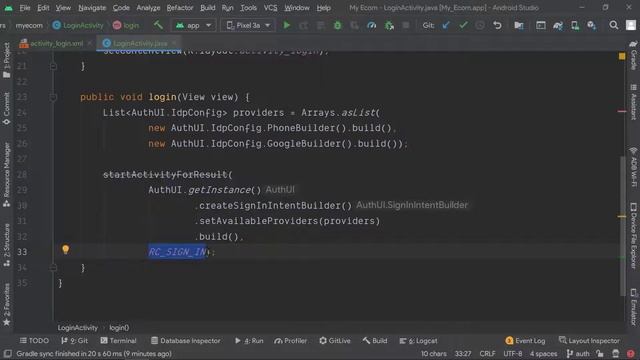Open the File menu
This screenshot has width=640, height=360.
pyautogui.click(x=24, y=8)
